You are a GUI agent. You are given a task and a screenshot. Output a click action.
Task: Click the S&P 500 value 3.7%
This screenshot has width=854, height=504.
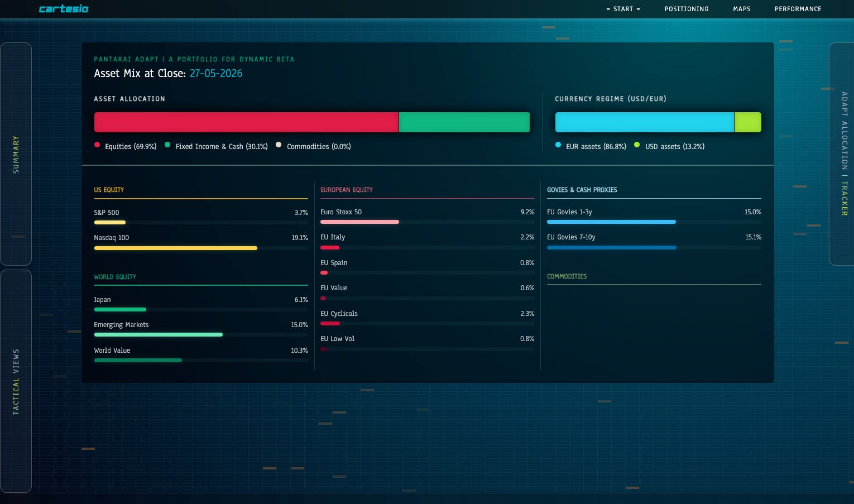pyautogui.click(x=301, y=213)
